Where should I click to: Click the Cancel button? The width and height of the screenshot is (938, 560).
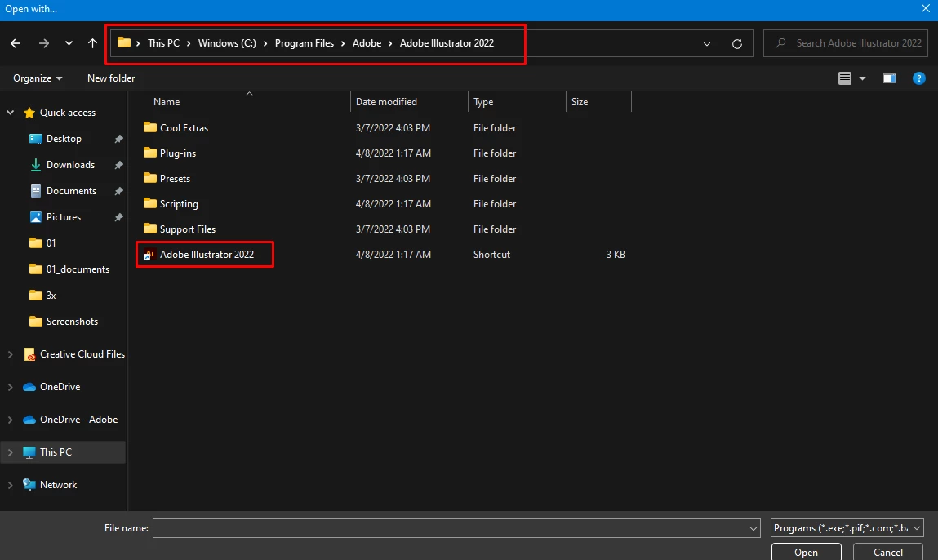coord(887,552)
